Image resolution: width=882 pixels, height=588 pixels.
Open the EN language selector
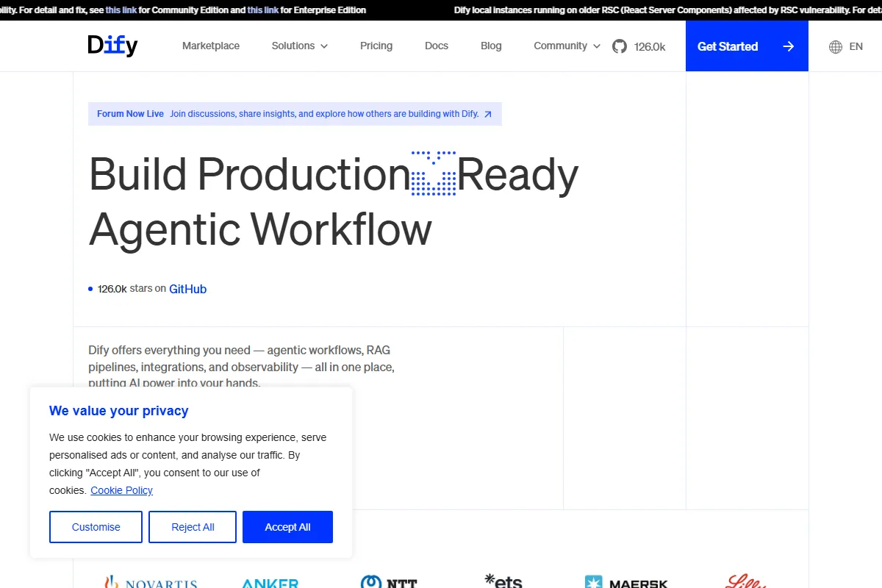[856, 46]
